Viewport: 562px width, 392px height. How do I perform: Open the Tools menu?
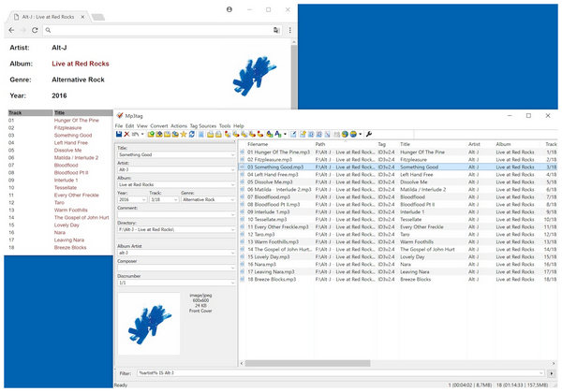tap(225, 126)
